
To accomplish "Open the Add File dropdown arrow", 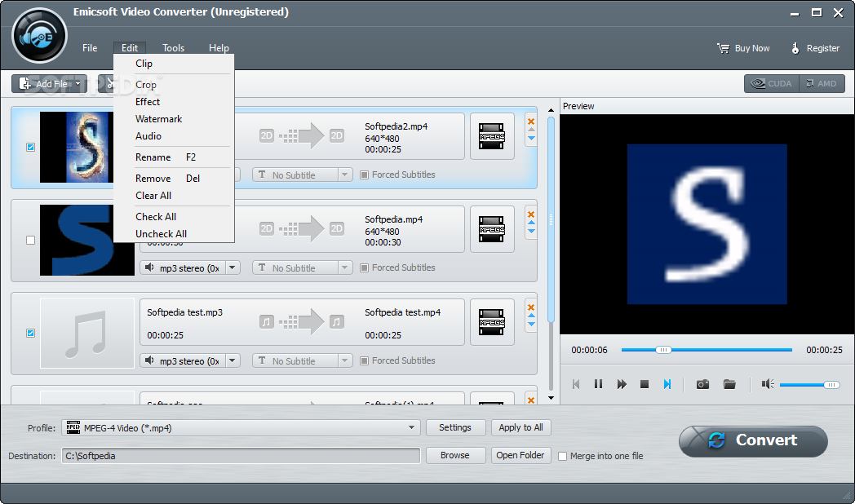I will [78, 84].
